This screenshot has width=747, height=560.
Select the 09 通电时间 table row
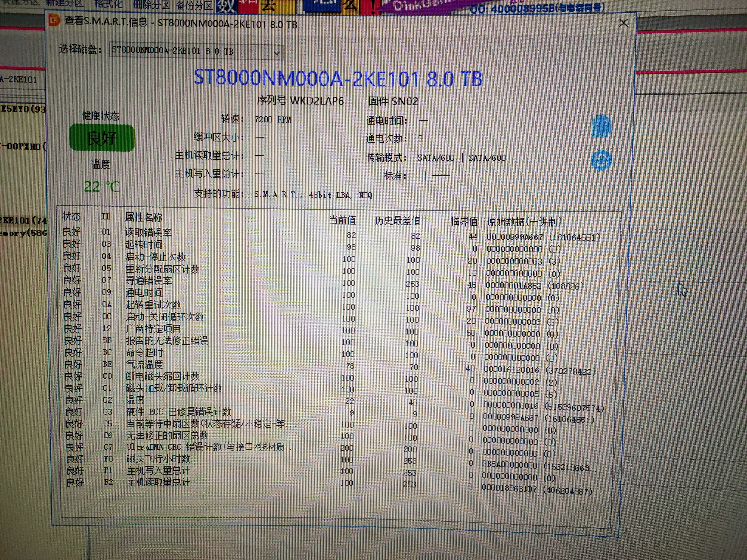click(x=332, y=295)
